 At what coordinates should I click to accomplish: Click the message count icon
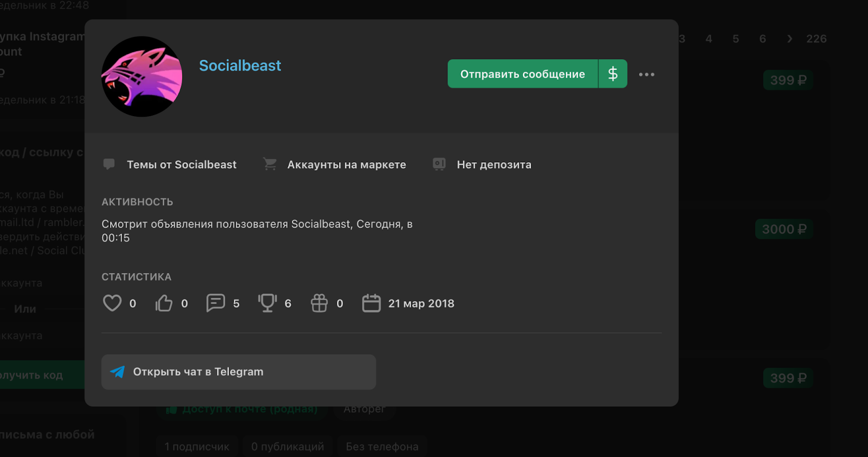215,303
